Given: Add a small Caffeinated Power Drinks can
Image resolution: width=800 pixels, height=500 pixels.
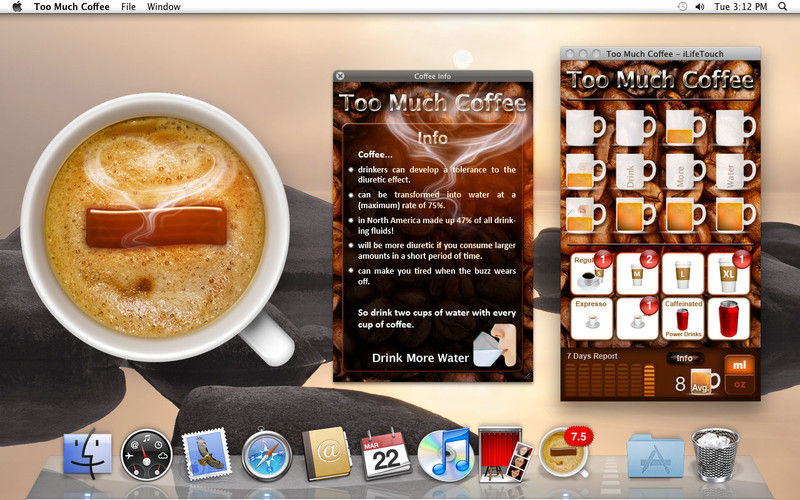Looking at the screenshot, I should (x=683, y=319).
